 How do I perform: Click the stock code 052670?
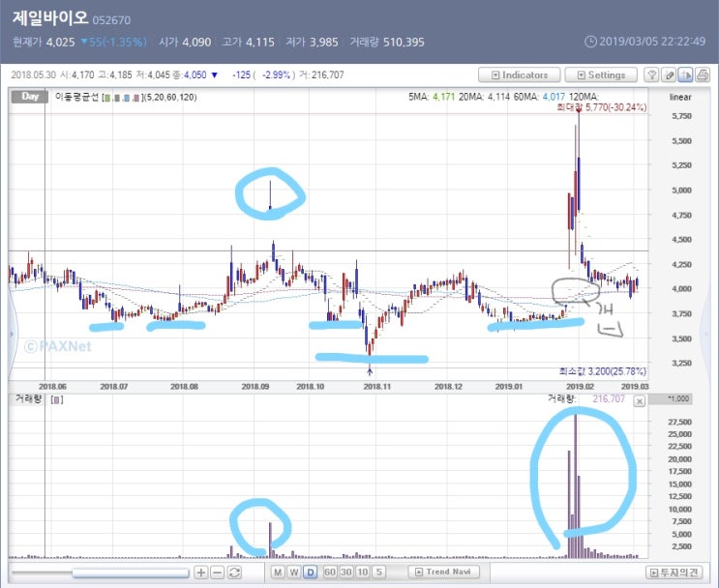(x=111, y=20)
